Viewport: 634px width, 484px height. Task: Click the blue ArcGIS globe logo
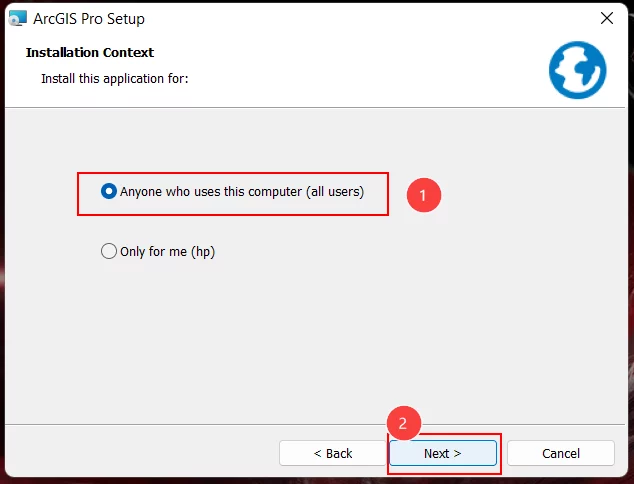coord(577,70)
